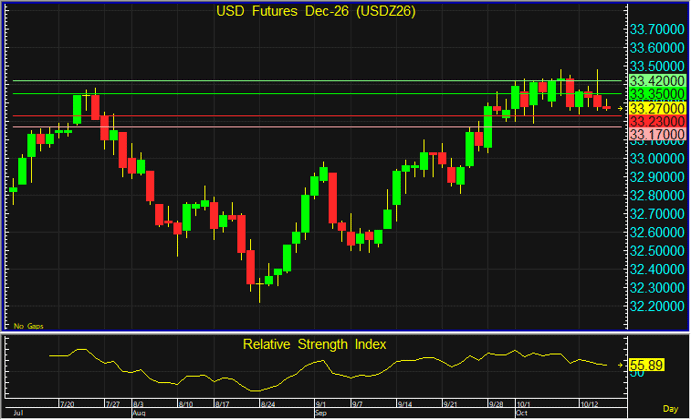691x420 pixels.
Task: Click the Oct month label
Action: 522,413
